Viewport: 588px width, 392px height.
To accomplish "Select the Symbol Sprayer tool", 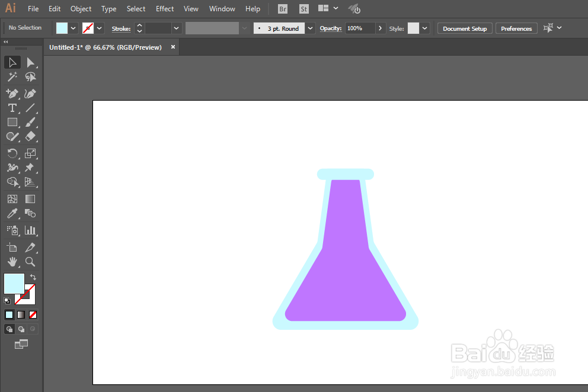I will coord(12,230).
